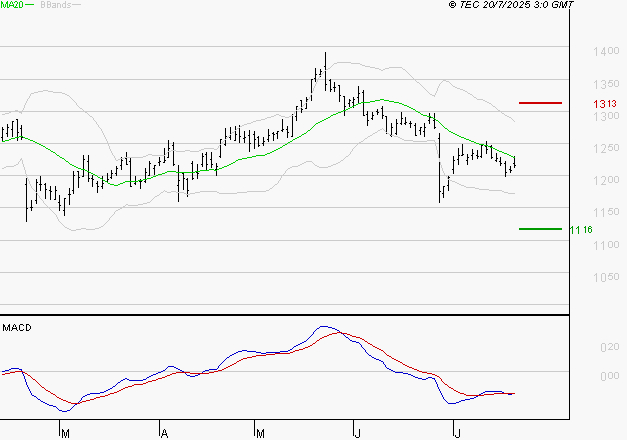Click the MACD peak of blue line
The height and width of the screenshot is (440, 627).
(324, 327)
